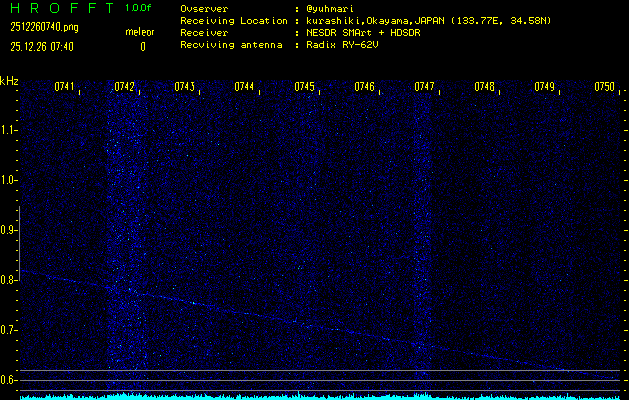Click the 0.9 frequency axis label
The width and height of the screenshot is (629, 400).
tap(9, 230)
